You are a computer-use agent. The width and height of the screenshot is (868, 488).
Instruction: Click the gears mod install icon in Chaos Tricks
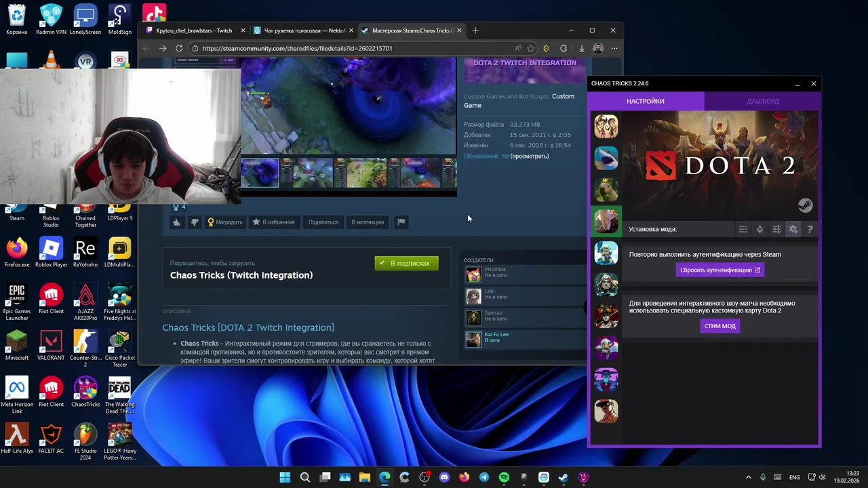(x=793, y=229)
